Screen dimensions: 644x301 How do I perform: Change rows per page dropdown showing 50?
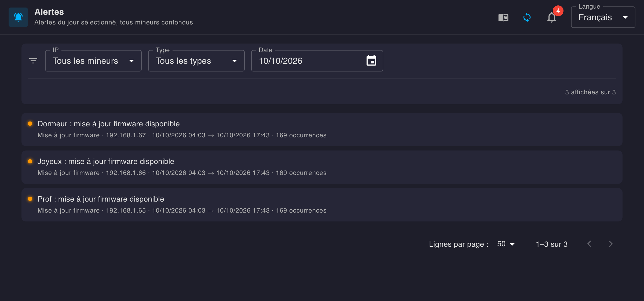pos(506,244)
